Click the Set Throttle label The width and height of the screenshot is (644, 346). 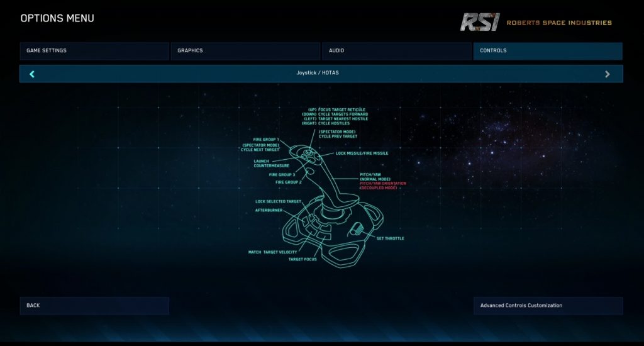390,238
